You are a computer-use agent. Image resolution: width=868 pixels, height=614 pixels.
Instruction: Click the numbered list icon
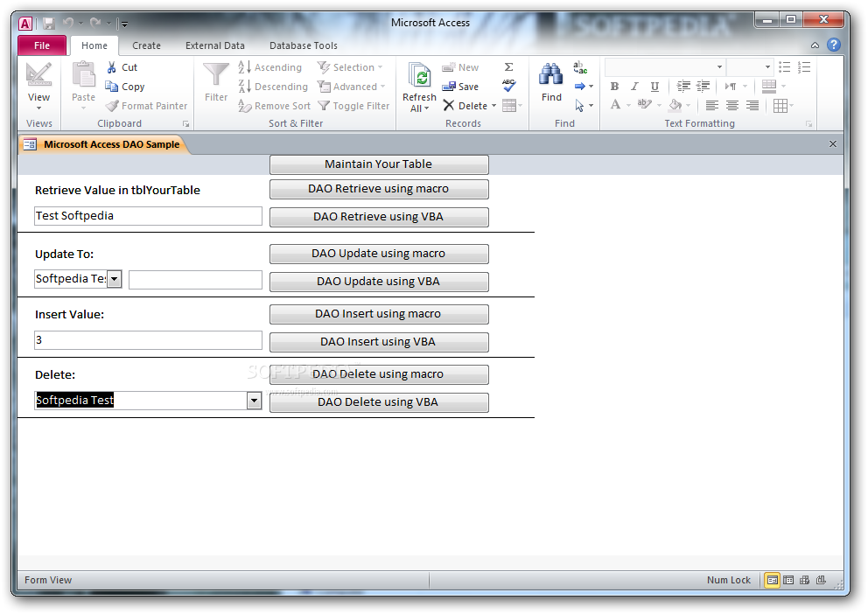pos(804,67)
